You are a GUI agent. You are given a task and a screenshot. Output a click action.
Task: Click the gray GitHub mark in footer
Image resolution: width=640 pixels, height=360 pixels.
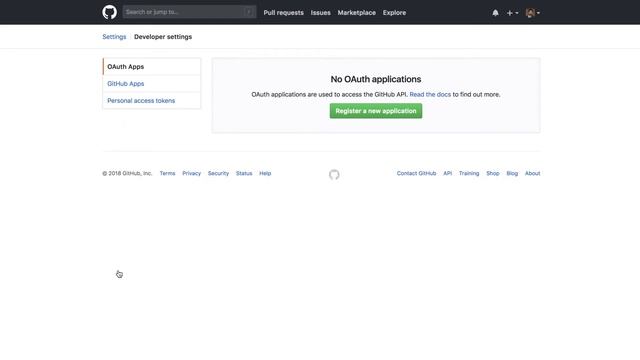pyautogui.click(x=334, y=175)
